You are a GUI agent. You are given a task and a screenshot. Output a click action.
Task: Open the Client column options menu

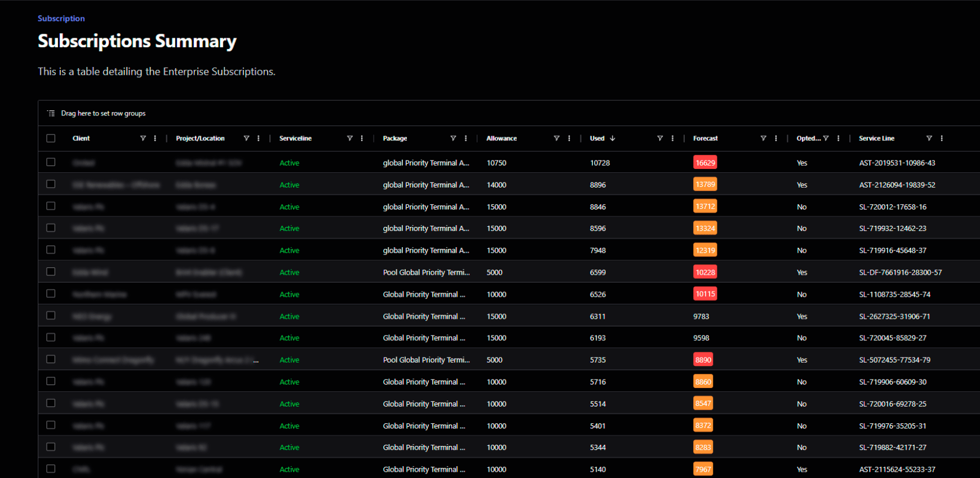[x=156, y=139]
